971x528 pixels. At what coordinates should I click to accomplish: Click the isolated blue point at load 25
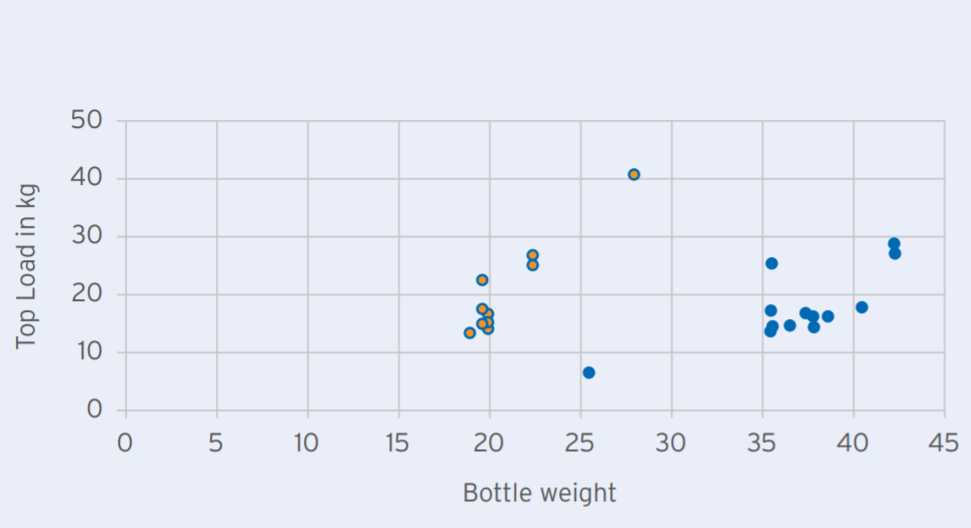(x=772, y=264)
